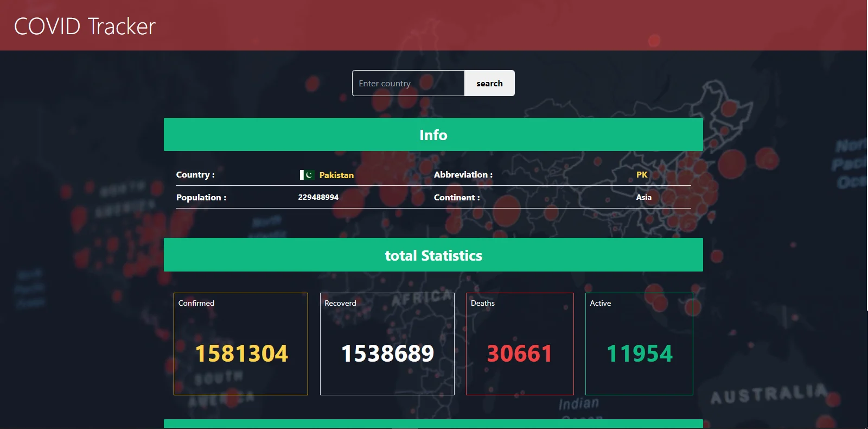868x429 pixels.
Task: Click the COVID Tracker title
Action: tap(85, 26)
